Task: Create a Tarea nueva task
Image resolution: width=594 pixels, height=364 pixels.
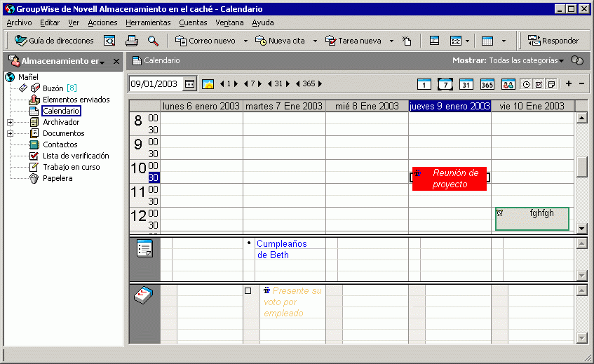Action: click(353, 41)
